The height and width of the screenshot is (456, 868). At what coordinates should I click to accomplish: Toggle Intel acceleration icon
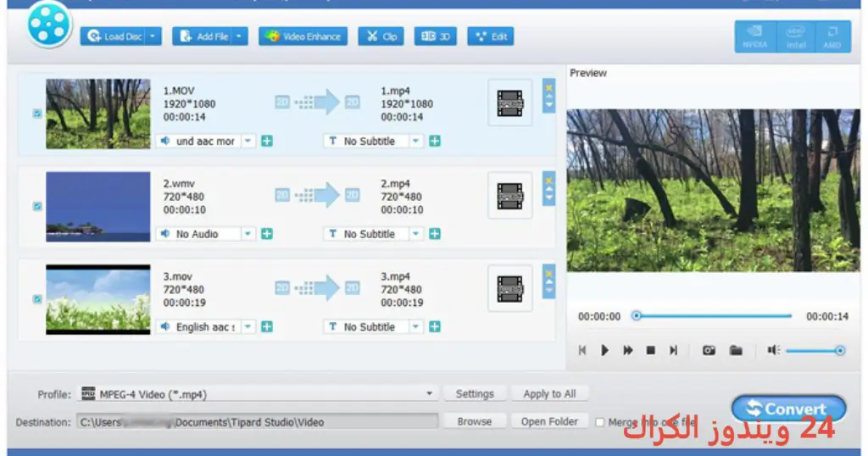click(796, 36)
